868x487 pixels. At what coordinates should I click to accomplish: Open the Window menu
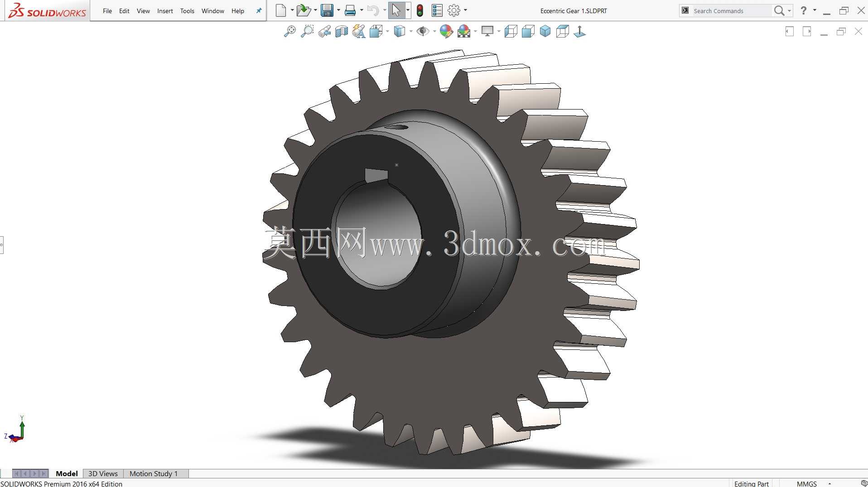click(x=213, y=11)
